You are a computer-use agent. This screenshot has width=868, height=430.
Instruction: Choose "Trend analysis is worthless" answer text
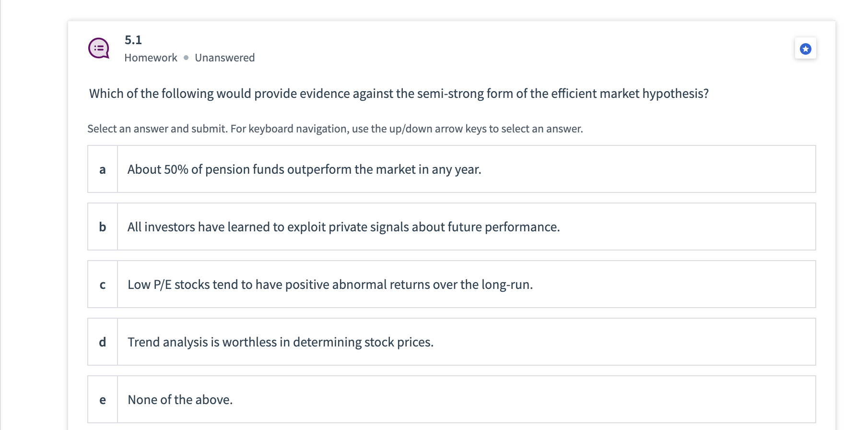tap(281, 342)
